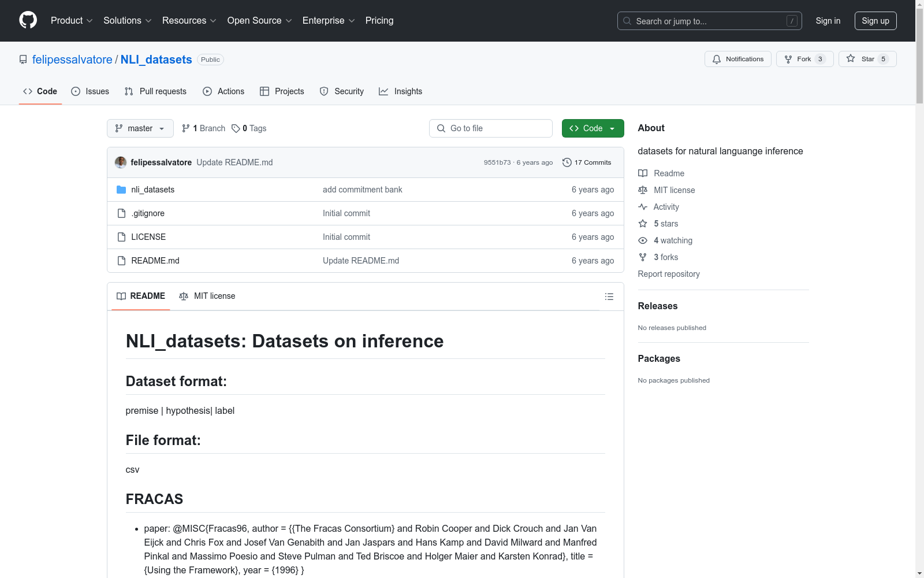924x578 pixels.
Task: Expand the Resources menu
Action: point(189,21)
